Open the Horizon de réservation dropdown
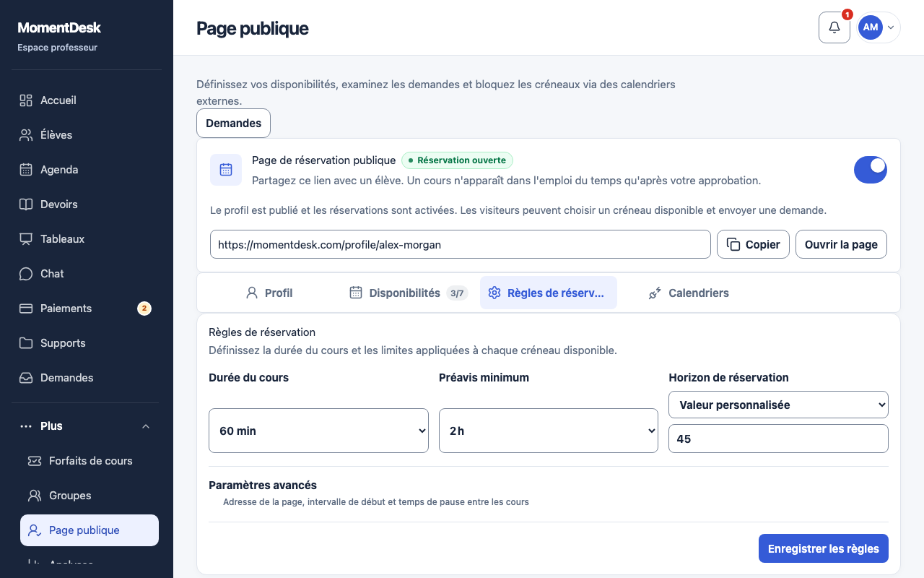The width and height of the screenshot is (924, 578). point(778,405)
